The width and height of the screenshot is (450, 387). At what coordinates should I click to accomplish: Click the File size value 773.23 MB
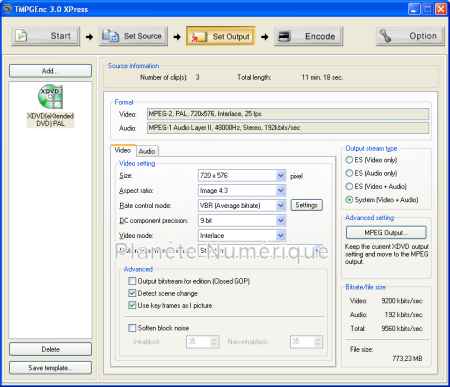pos(407,359)
